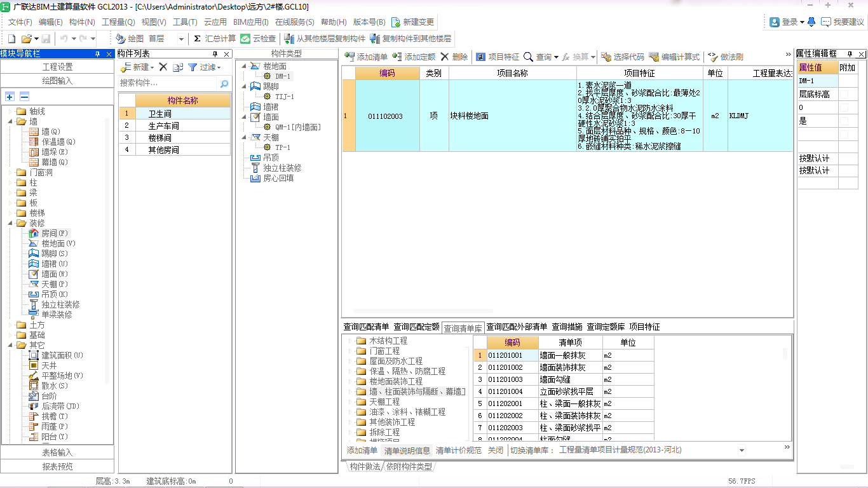Click 新建变更 in the menu bar
Screen dimensions: 868x488
[413, 22]
